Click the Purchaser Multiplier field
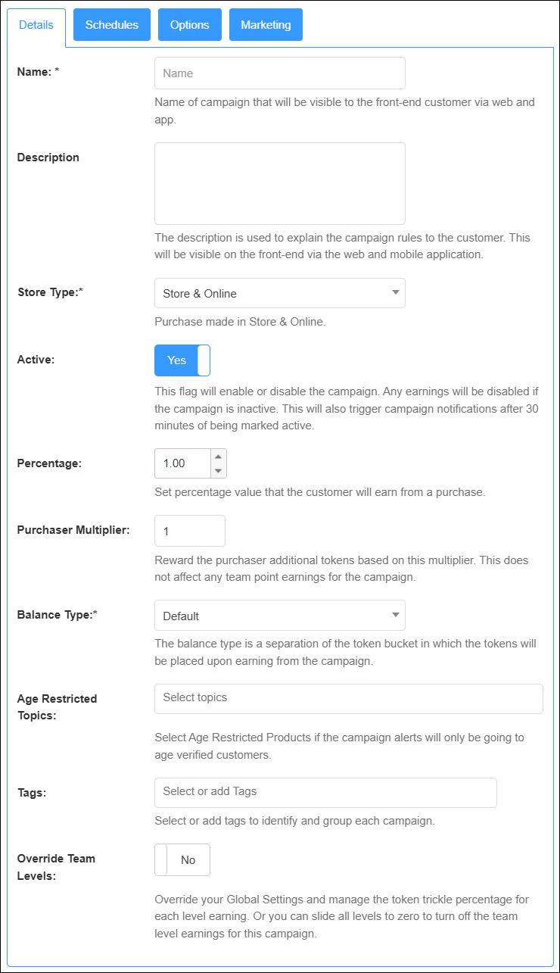This screenshot has width=560, height=973. [x=189, y=531]
